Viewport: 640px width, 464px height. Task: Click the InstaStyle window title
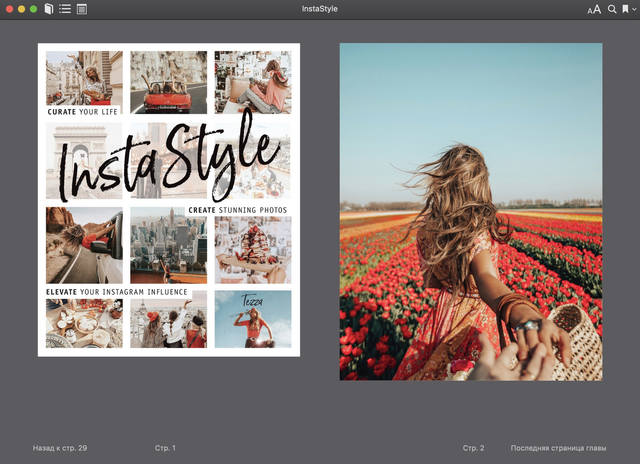point(320,9)
